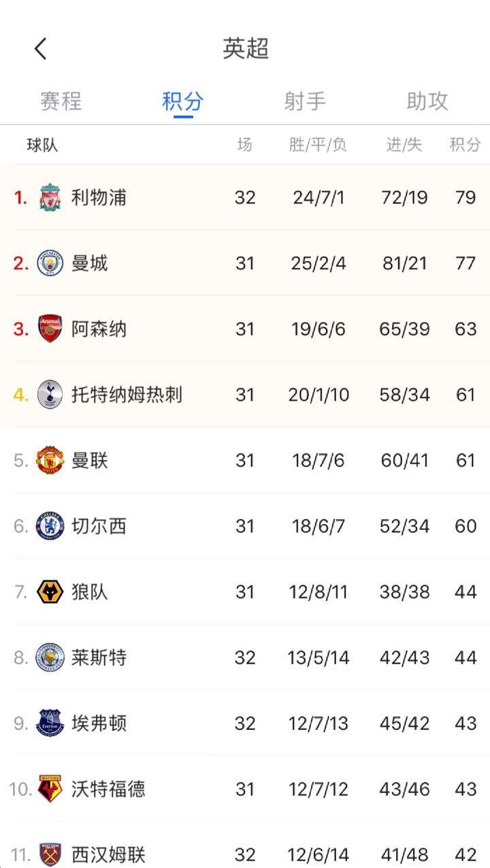Click the Manchester United club crest
This screenshot has width=490, height=868.
[x=50, y=461]
